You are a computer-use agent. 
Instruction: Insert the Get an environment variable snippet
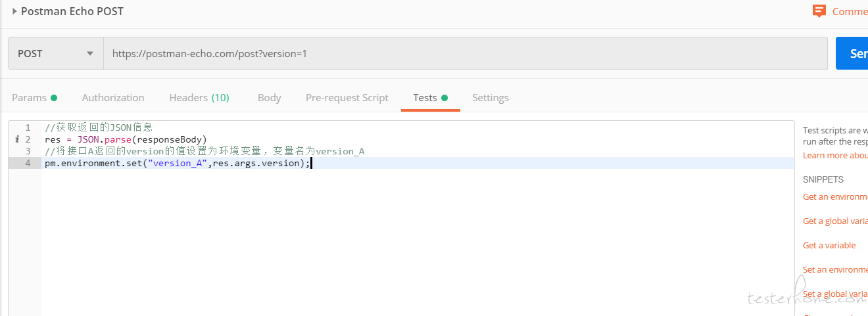(835, 196)
